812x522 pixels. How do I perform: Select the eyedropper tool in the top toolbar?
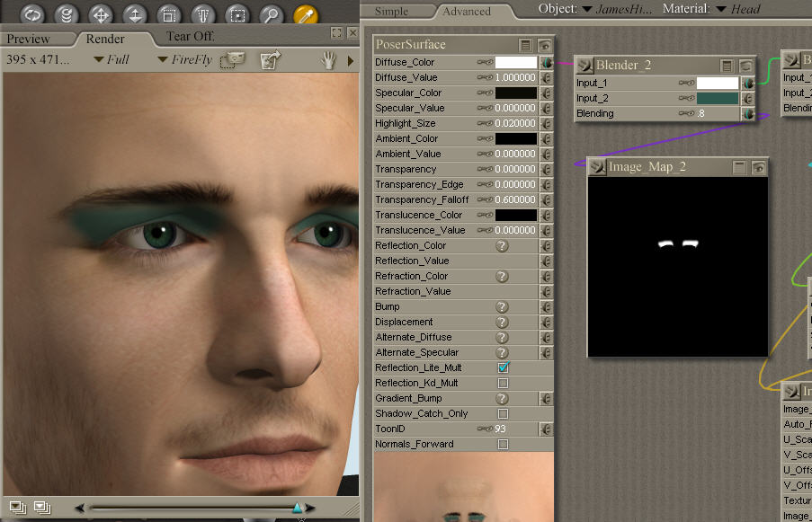[306, 14]
